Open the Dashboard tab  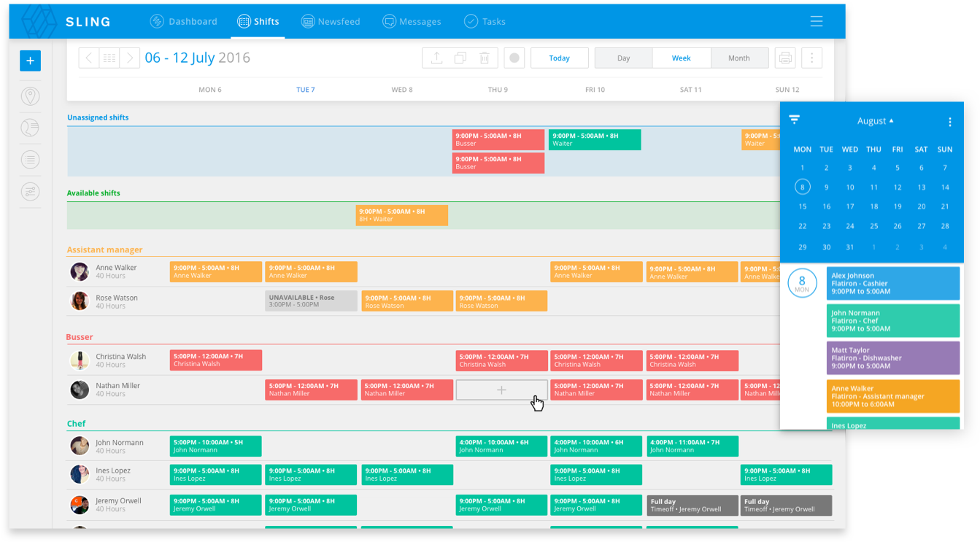(183, 21)
